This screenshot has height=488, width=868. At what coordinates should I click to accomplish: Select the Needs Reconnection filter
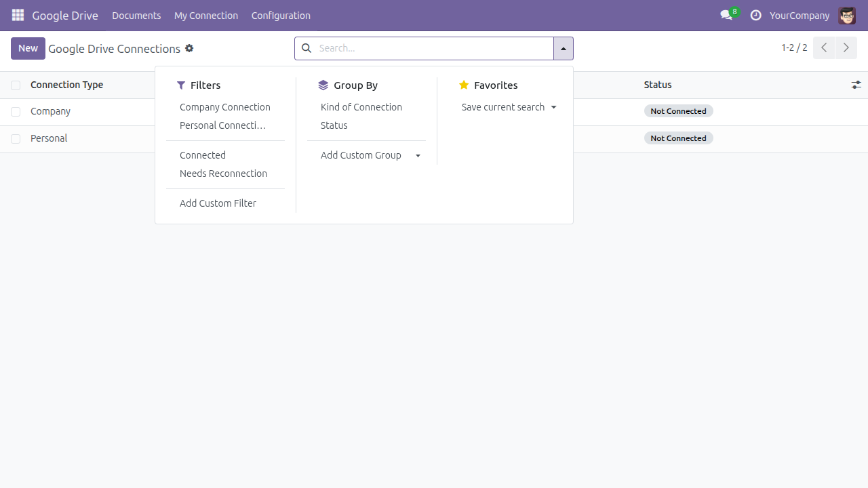click(223, 174)
